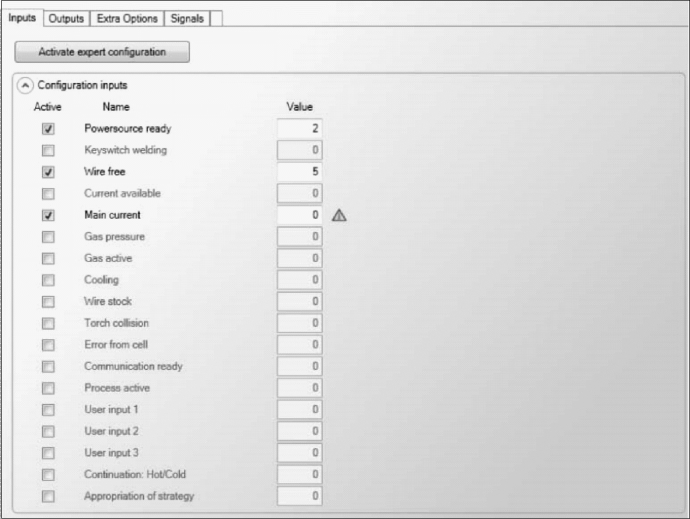690x519 pixels.
Task: Click the Powersource ready value field
Action: 300,128
